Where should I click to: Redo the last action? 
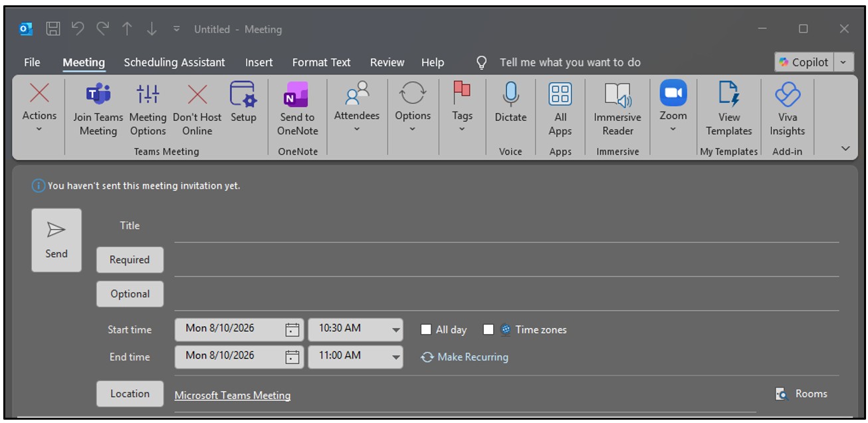102,29
